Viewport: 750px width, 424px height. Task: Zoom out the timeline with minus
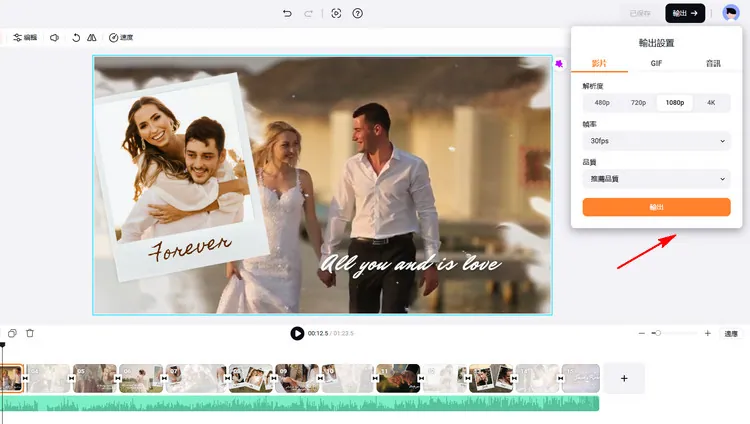[x=641, y=333]
